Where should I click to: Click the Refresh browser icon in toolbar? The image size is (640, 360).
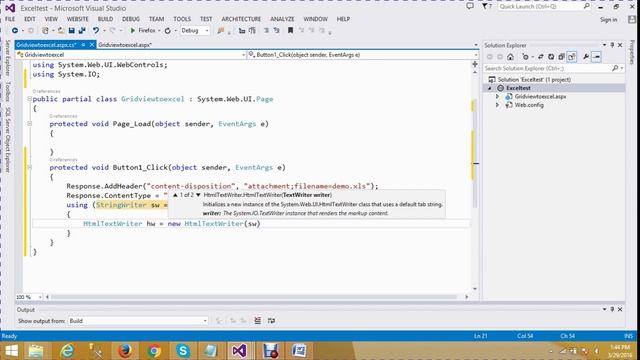coord(168,31)
